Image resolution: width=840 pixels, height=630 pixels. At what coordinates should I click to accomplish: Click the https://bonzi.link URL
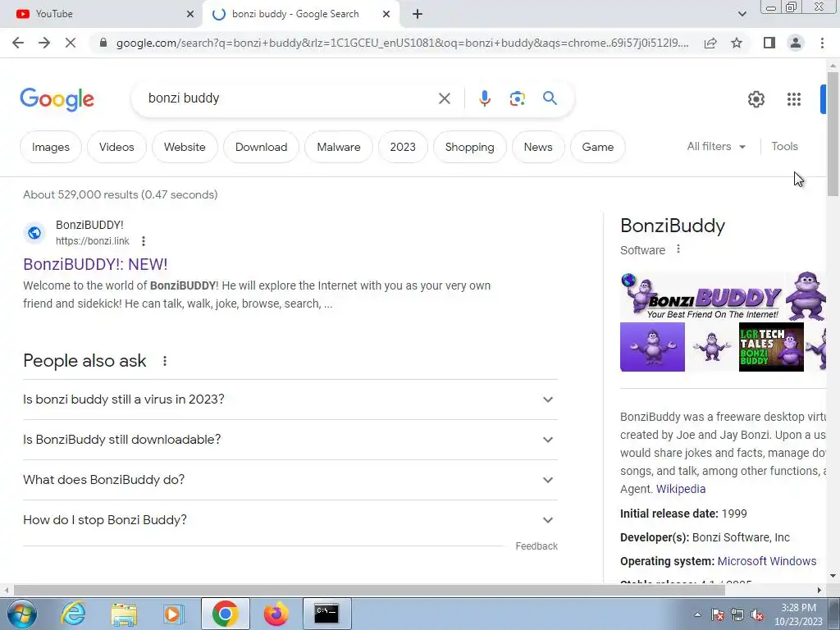coord(92,241)
